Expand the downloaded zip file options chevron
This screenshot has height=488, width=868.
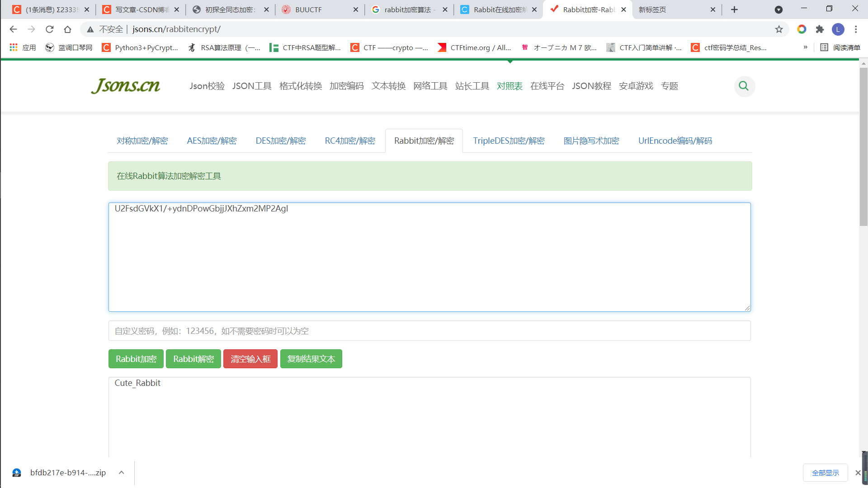[x=121, y=472]
